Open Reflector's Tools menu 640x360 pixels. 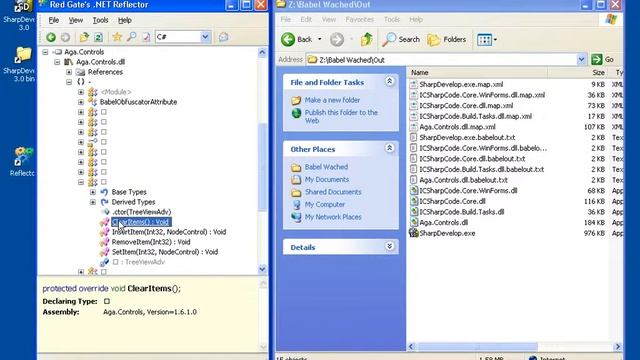point(100,20)
